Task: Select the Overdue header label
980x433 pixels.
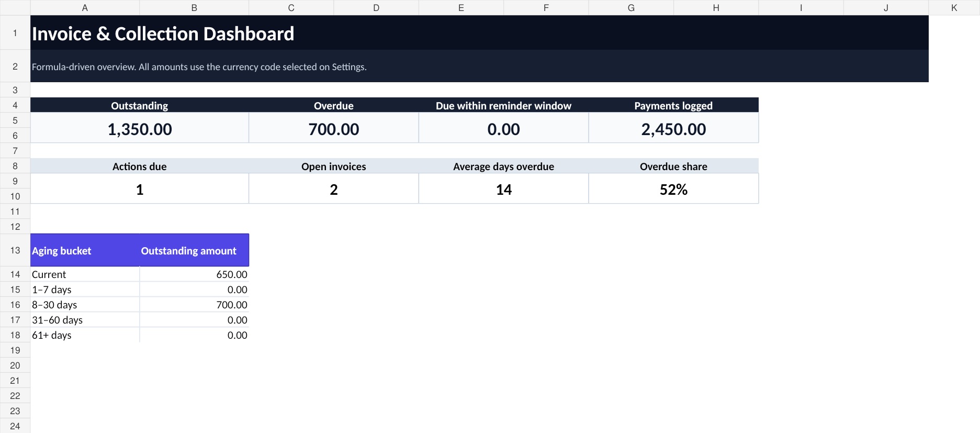Action: coord(334,106)
